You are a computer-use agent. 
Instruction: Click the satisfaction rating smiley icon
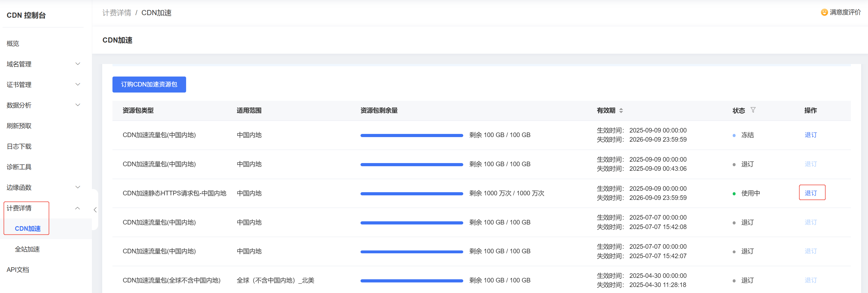point(824,13)
